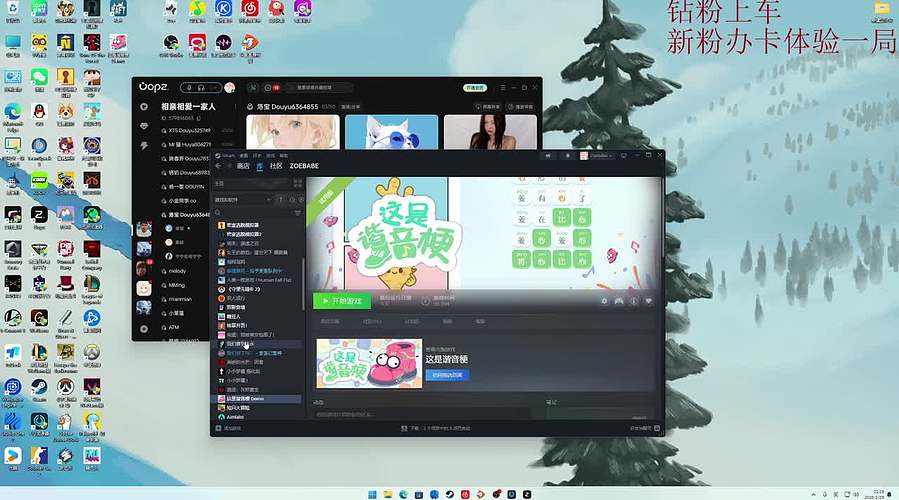
Task: Click the library search magnifier icon in Steam
Action: coord(218,213)
